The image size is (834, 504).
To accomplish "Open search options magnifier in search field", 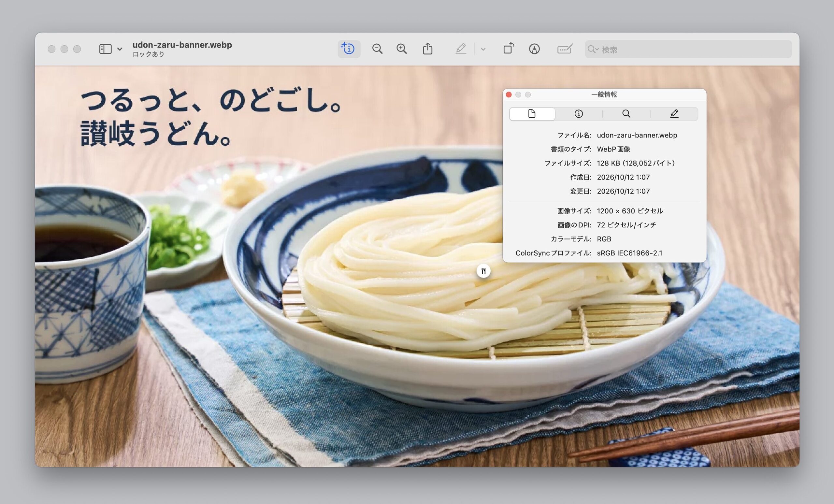I will click(593, 50).
